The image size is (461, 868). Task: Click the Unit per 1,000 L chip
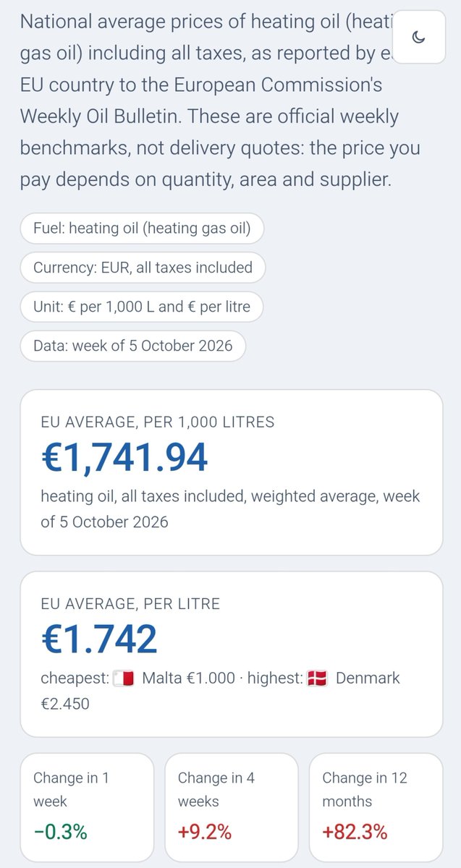pyautogui.click(x=141, y=307)
